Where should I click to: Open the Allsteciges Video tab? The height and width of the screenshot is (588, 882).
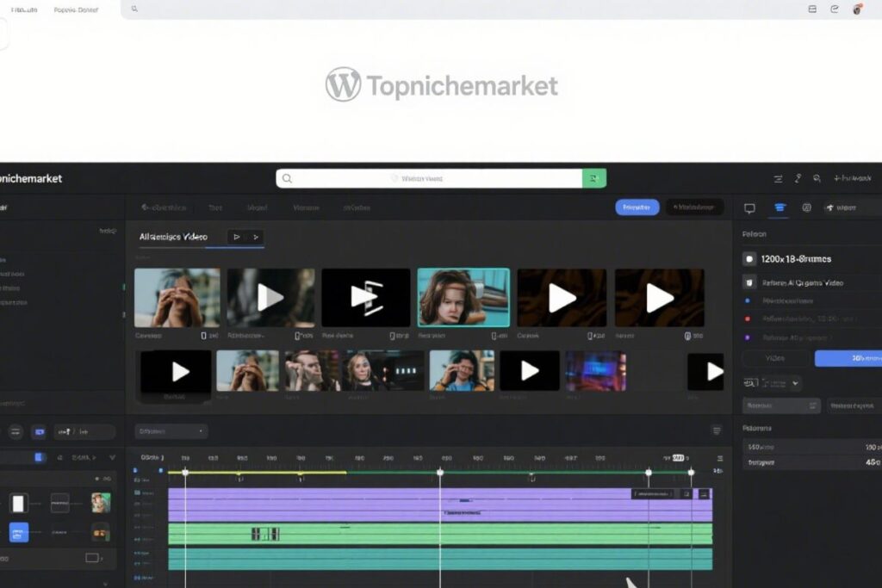point(173,237)
